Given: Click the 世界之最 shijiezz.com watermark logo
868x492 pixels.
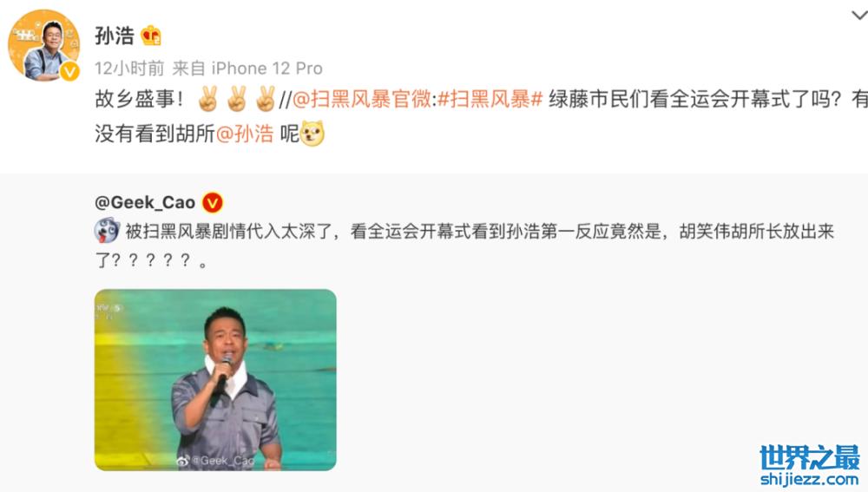Looking at the screenshot, I should [810, 465].
